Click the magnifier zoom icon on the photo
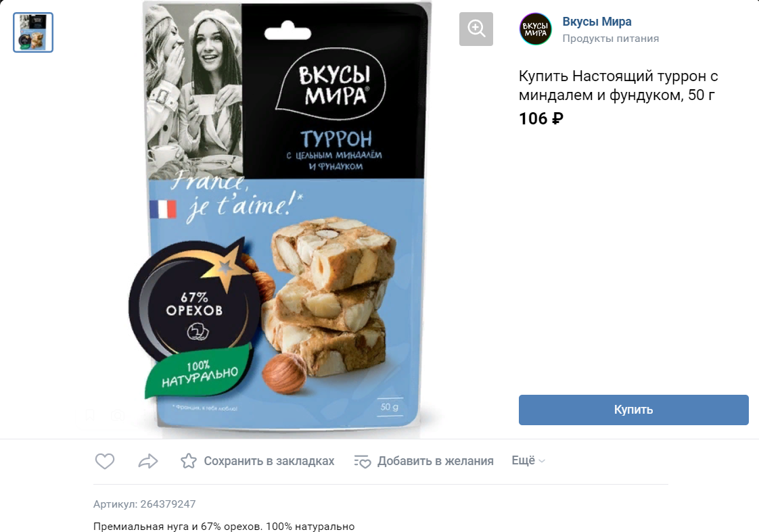Screen dimensions: 759x532 476,29
